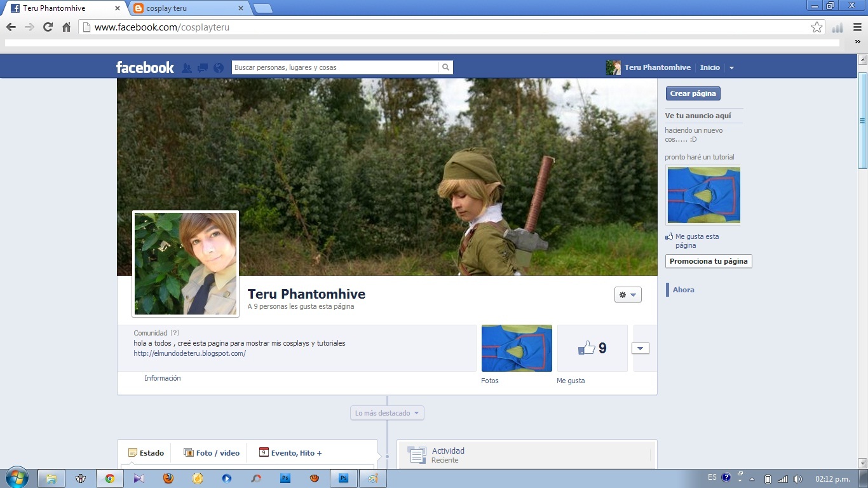Click the Promociona tu página button
The image size is (868, 488).
[x=709, y=261]
